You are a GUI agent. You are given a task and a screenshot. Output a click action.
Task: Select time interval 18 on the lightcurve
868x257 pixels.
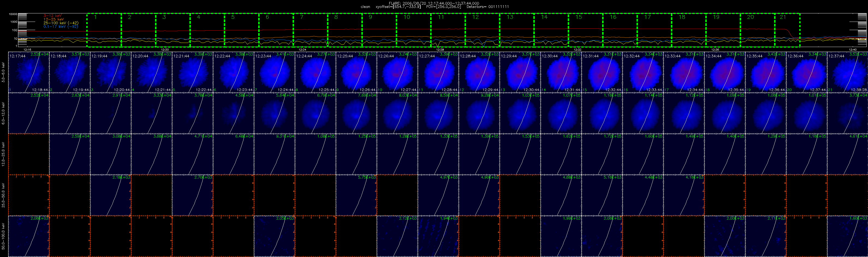688,30
